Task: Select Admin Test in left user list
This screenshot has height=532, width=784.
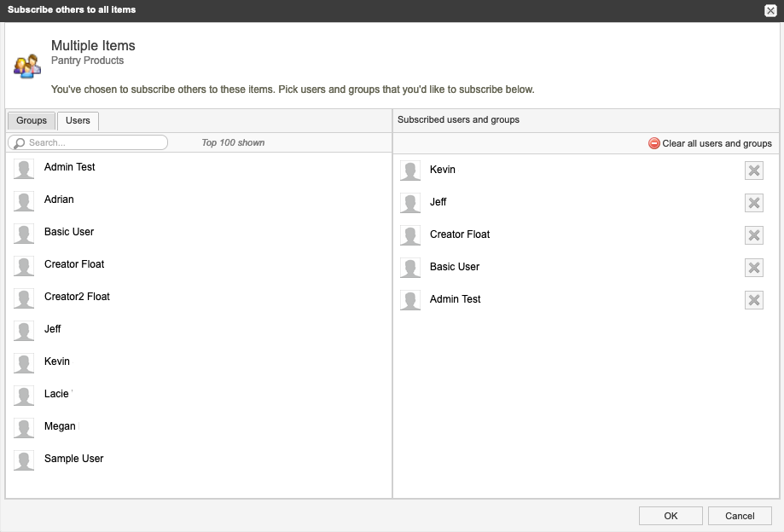Action: click(x=69, y=167)
